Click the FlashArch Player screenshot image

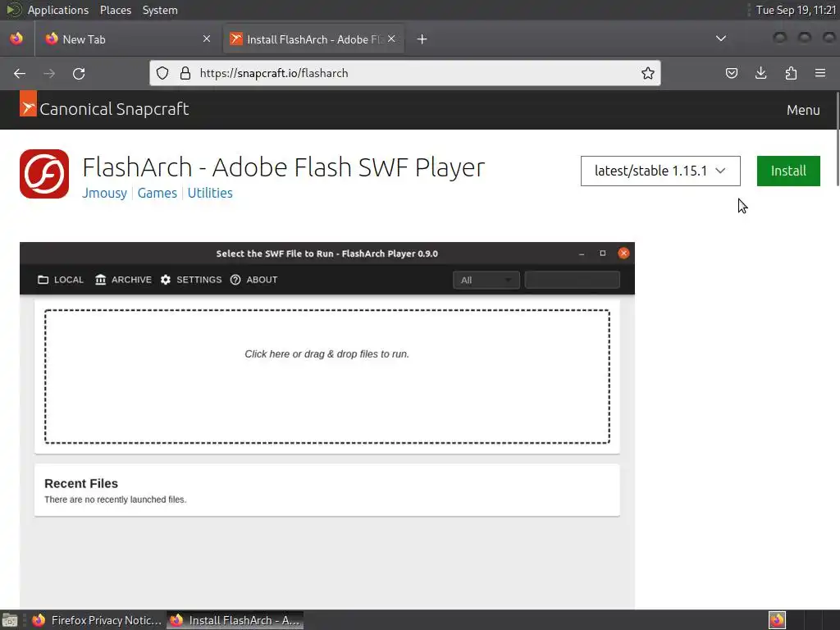(x=327, y=426)
